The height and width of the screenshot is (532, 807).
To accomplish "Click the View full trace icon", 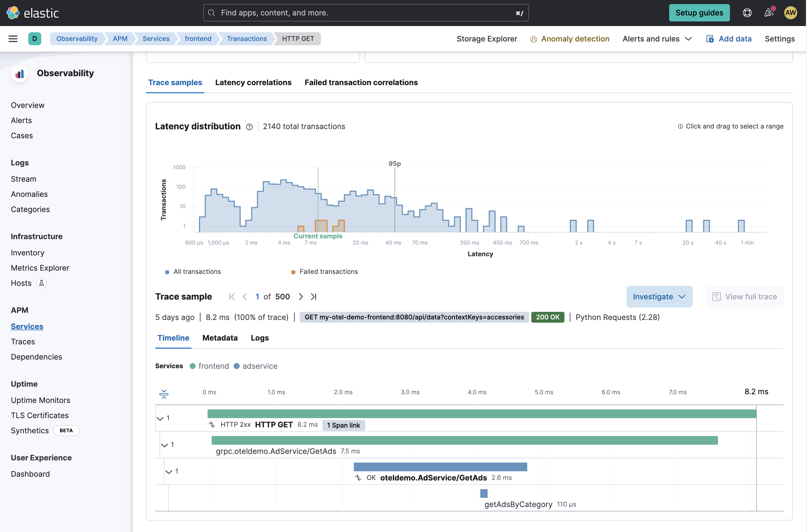I will click(716, 297).
